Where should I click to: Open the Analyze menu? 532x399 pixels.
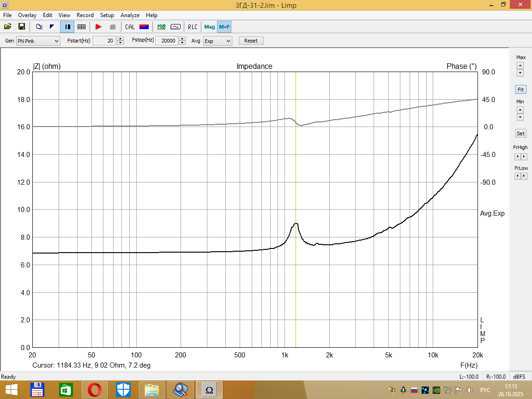[x=130, y=15]
